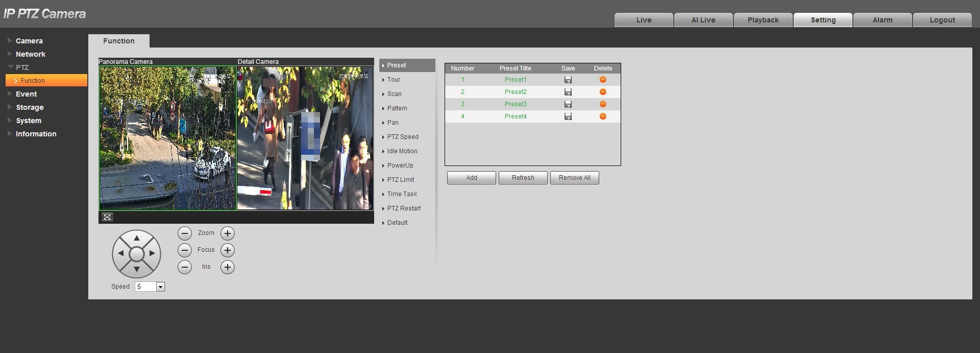Screen dimensions: 980x353
Task: Open Setting tab
Action: [x=823, y=20]
